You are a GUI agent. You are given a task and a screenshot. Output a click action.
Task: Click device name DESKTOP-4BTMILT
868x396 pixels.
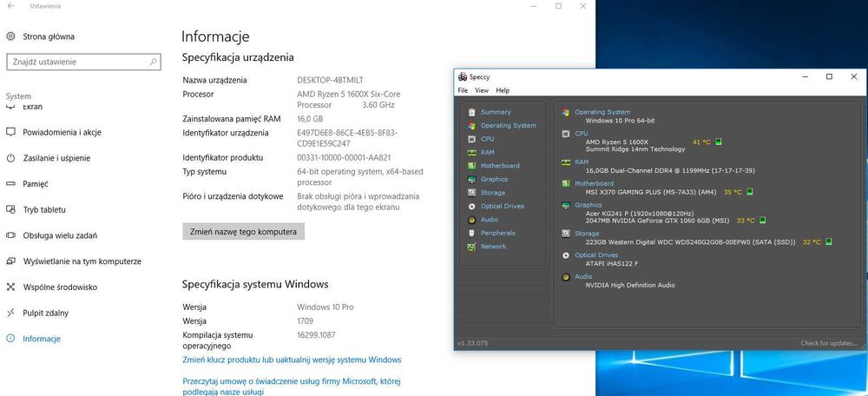point(331,80)
